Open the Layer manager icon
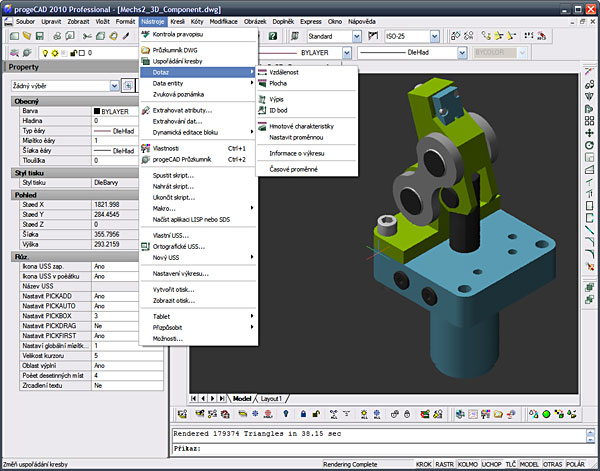The image size is (600, 471). point(14,53)
